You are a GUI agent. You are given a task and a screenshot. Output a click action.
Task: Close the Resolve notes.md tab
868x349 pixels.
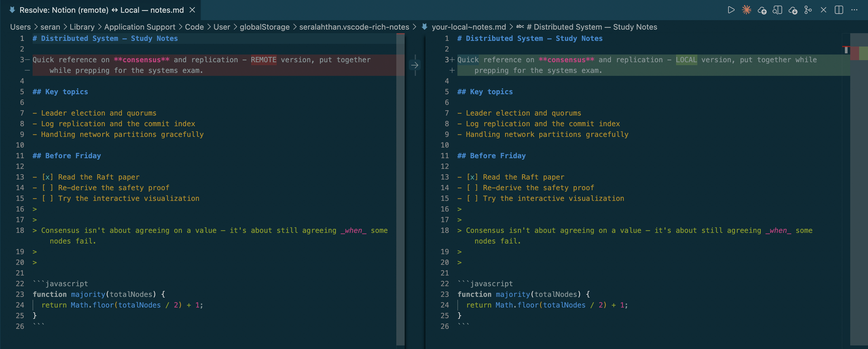click(192, 10)
